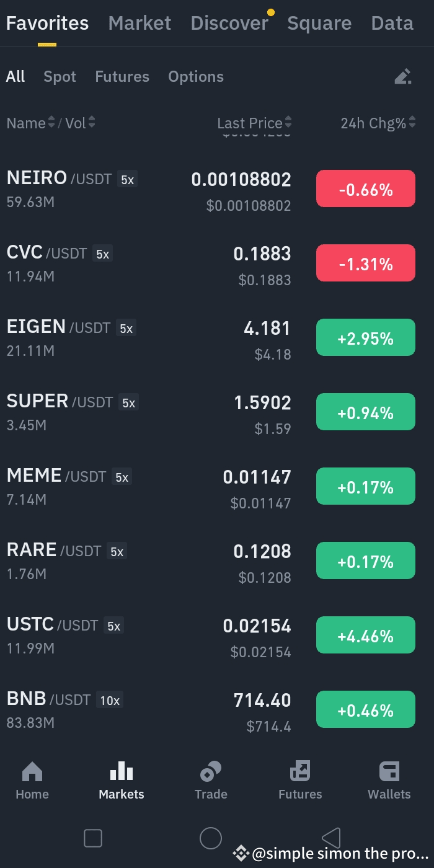Screen dimensions: 434x868
Task: Select the Futures filter under Favorites
Action: coord(122,77)
